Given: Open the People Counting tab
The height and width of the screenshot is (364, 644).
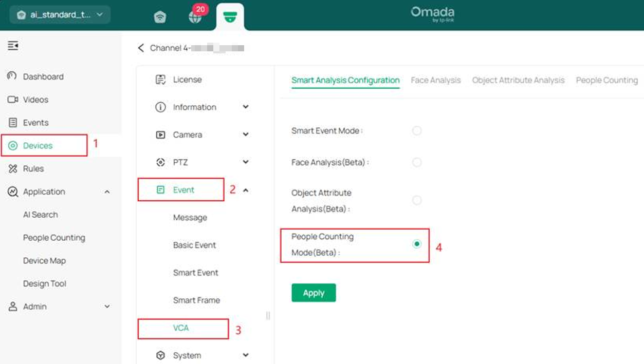Looking at the screenshot, I should (606, 80).
